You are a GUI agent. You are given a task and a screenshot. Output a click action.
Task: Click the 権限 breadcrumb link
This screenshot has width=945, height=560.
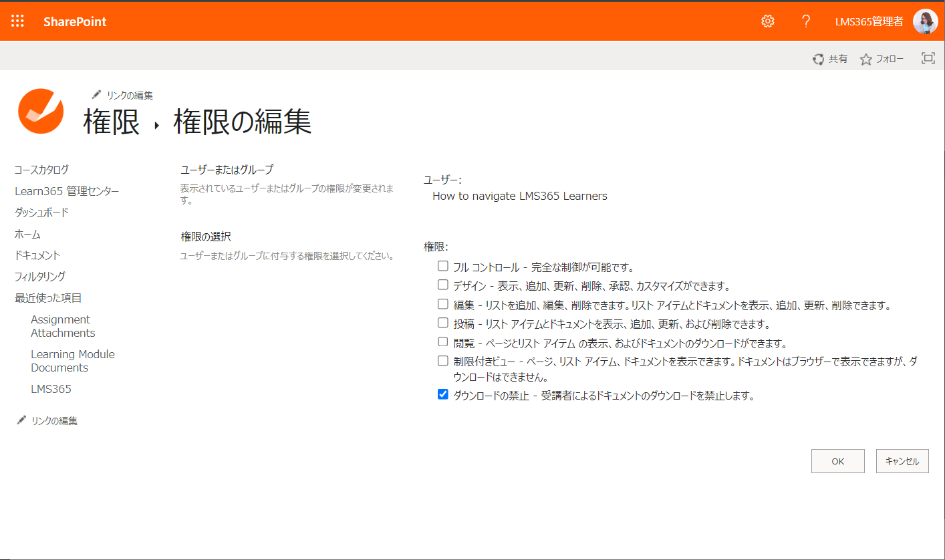[112, 122]
